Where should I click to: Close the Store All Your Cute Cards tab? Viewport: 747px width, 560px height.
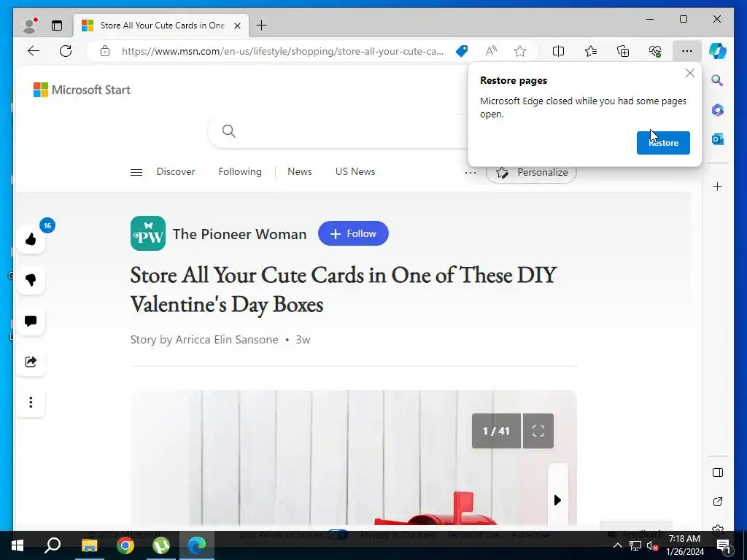(x=237, y=26)
